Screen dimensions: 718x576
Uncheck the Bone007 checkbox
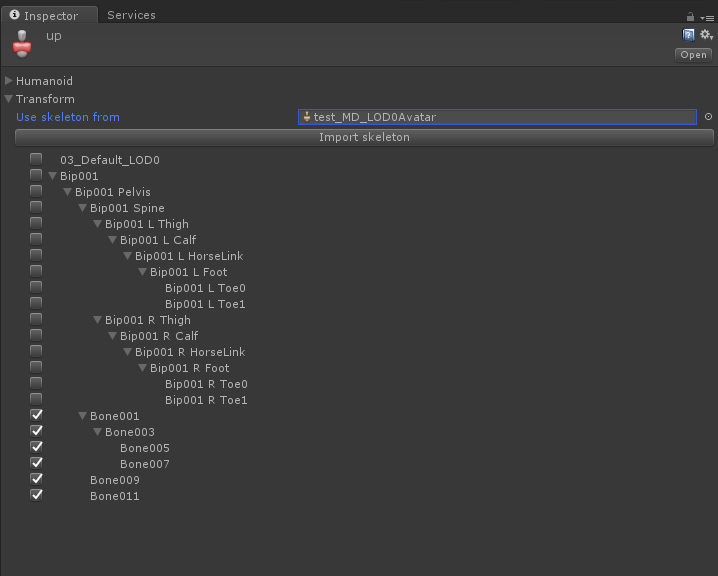click(x=36, y=463)
